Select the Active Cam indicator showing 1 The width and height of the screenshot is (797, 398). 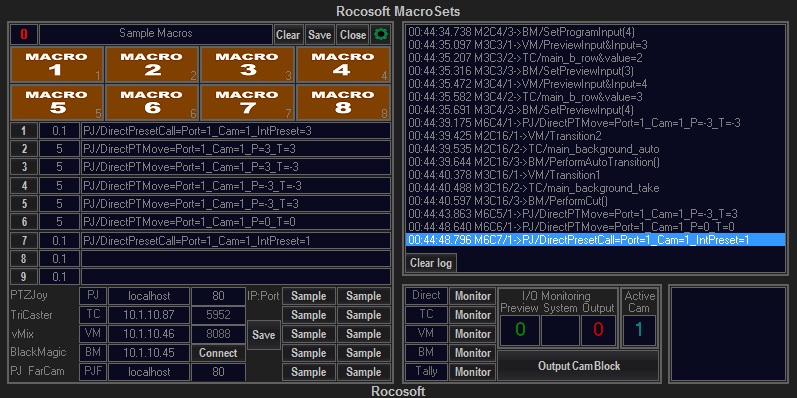639,330
